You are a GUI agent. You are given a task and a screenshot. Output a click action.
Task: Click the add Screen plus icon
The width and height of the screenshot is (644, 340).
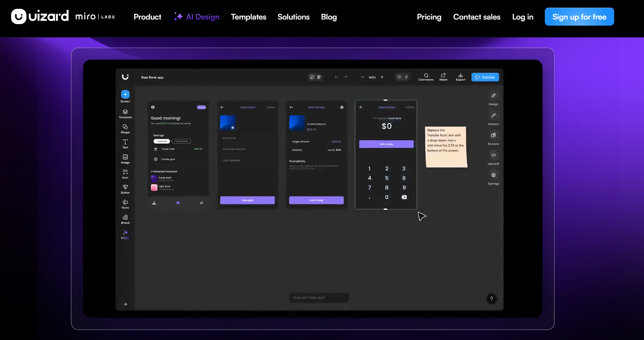point(125,94)
